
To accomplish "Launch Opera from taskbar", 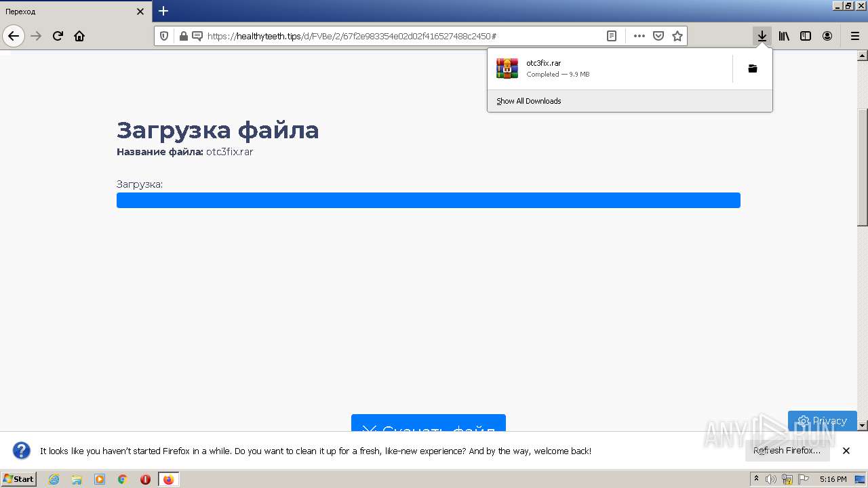I will pyautogui.click(x=145, y=479).
